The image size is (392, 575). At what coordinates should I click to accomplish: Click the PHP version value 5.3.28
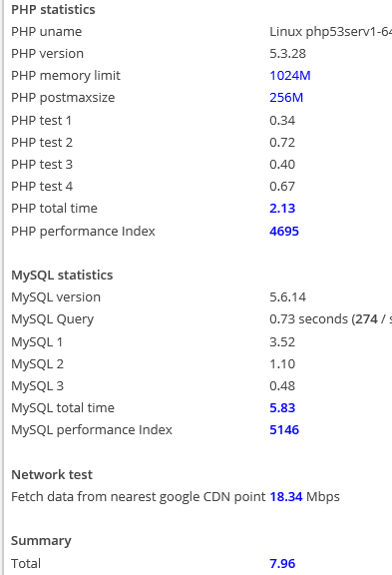[287, 54]
